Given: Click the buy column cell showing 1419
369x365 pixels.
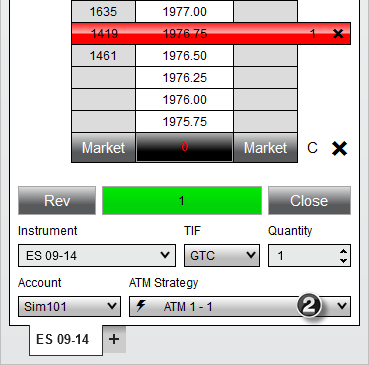Looking at the screenshot, I should coord(104,34).
